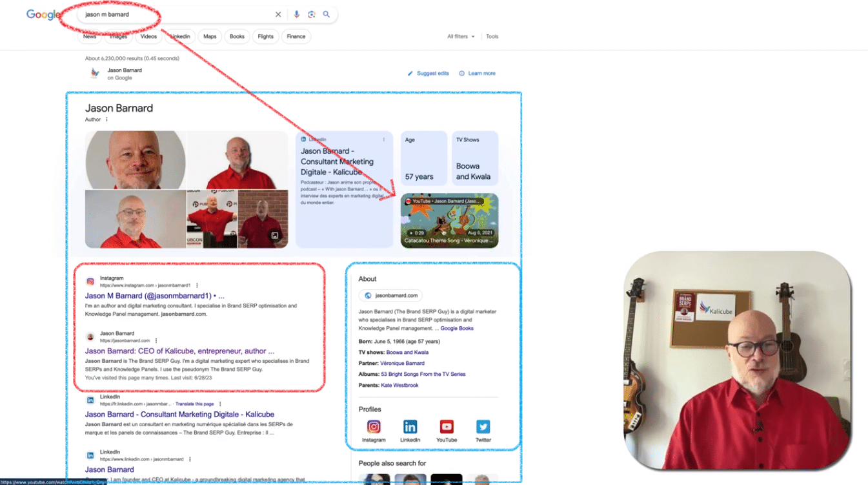Click the 'People also search for' heading
This screenshot has width=868, height=485.
392,463
